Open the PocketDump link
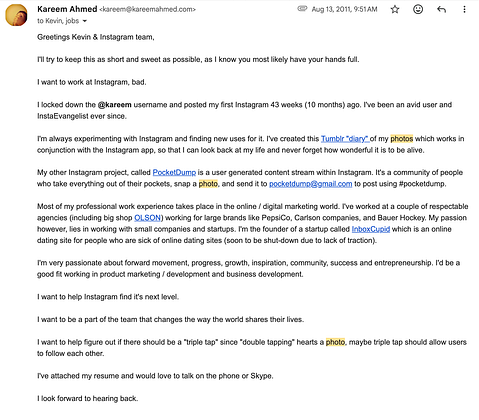479x420 pixels. pyautogui.click(x=174, y=172)
